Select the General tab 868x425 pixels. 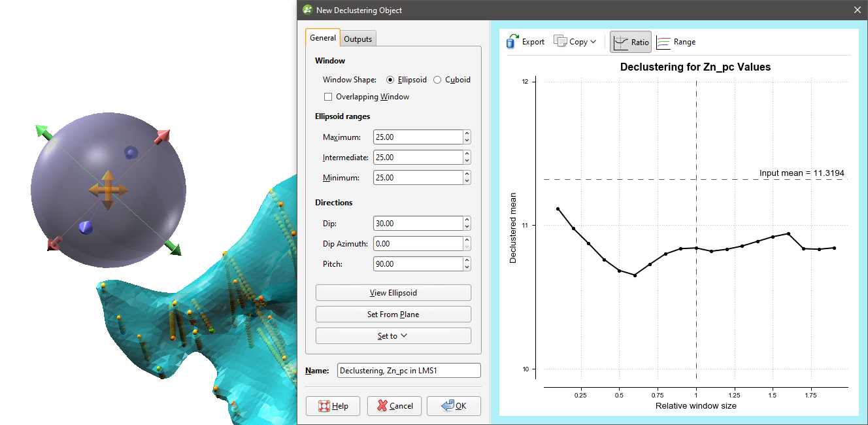coord(322,38)
